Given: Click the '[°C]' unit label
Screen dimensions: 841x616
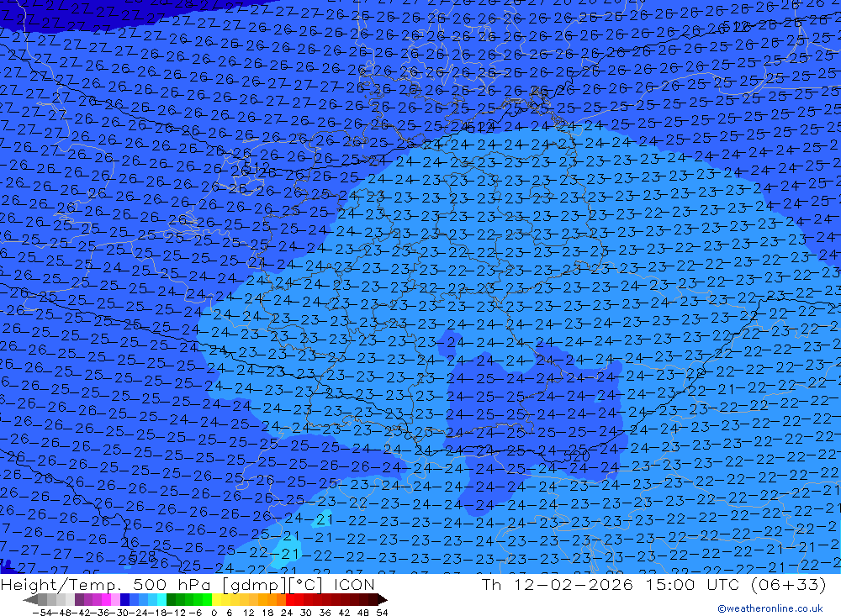Looking at the screenshot, I should (x=306, y=585).
